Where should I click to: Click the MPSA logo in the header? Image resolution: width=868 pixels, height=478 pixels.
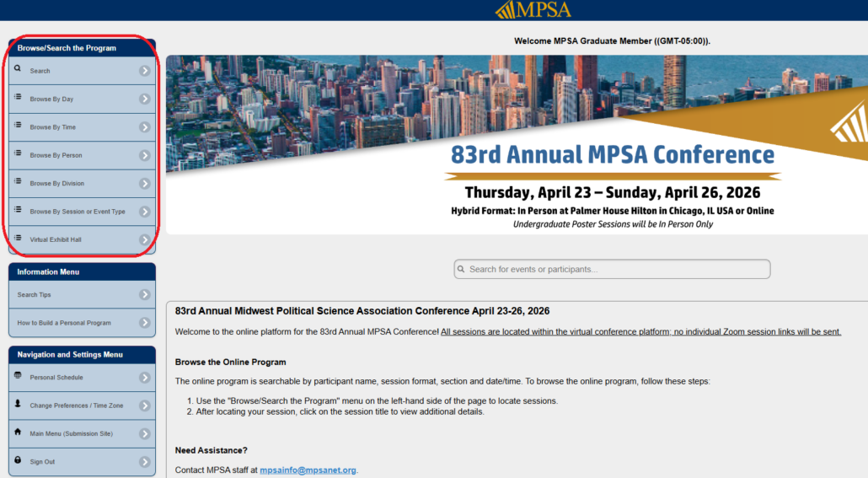tap(533, 10)
